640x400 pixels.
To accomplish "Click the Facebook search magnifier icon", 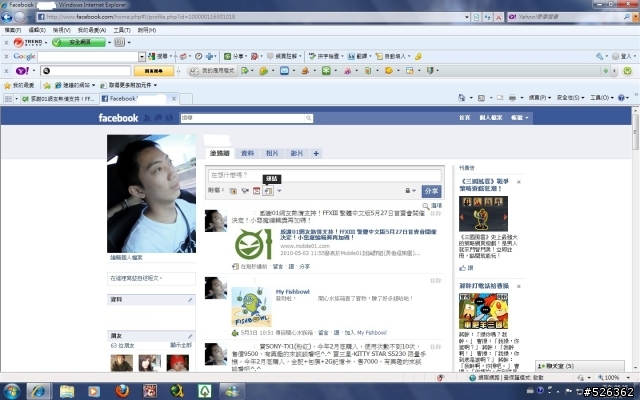I will 309,118.
